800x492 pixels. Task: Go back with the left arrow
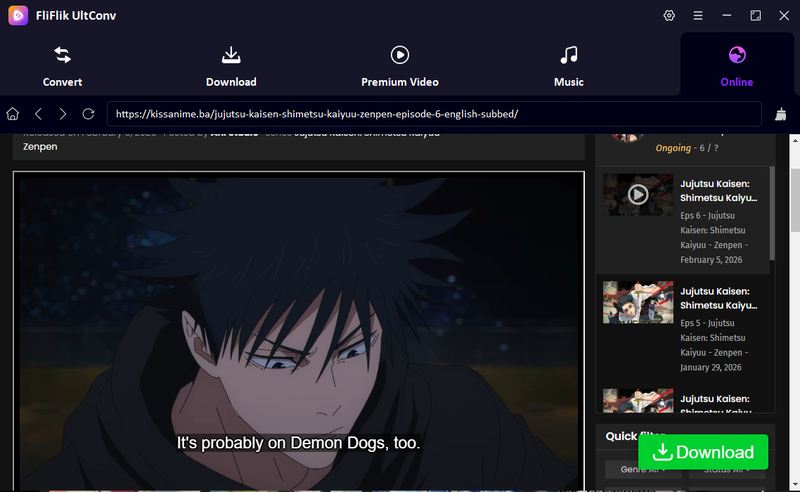[x=38, y=114]
